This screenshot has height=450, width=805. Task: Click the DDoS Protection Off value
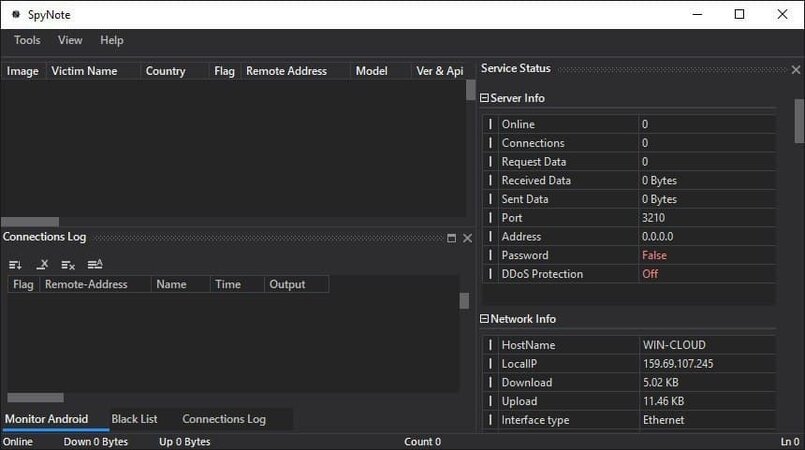coord(650,274)
